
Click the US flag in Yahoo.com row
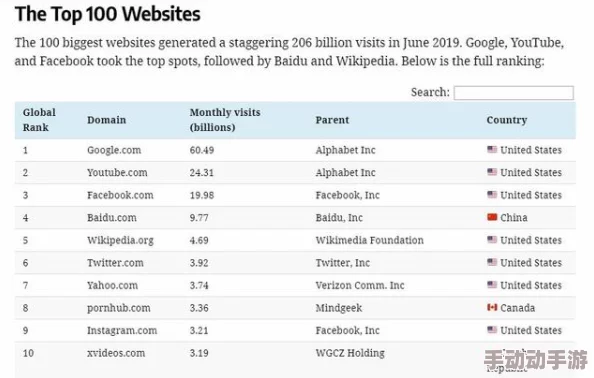[x=492, y=284]
